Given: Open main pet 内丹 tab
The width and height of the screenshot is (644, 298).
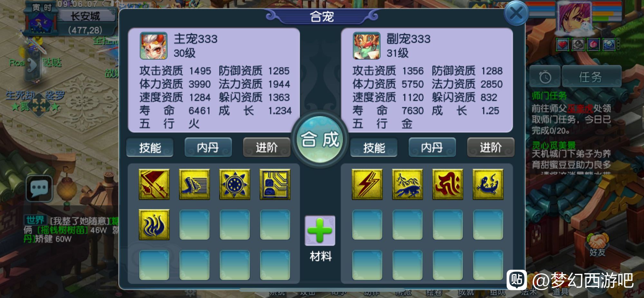Looking at the screenshot, I should (x=208, y=147).
